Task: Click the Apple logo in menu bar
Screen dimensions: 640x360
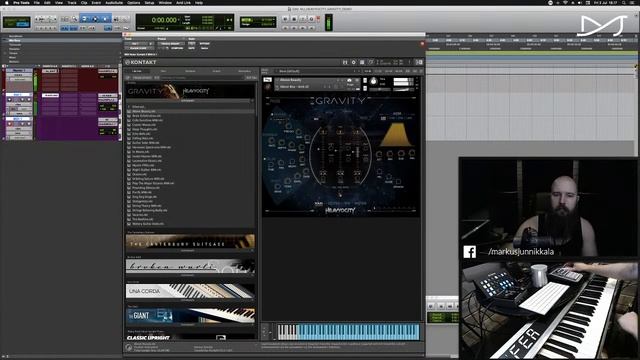Action: (x=7, y=2)
